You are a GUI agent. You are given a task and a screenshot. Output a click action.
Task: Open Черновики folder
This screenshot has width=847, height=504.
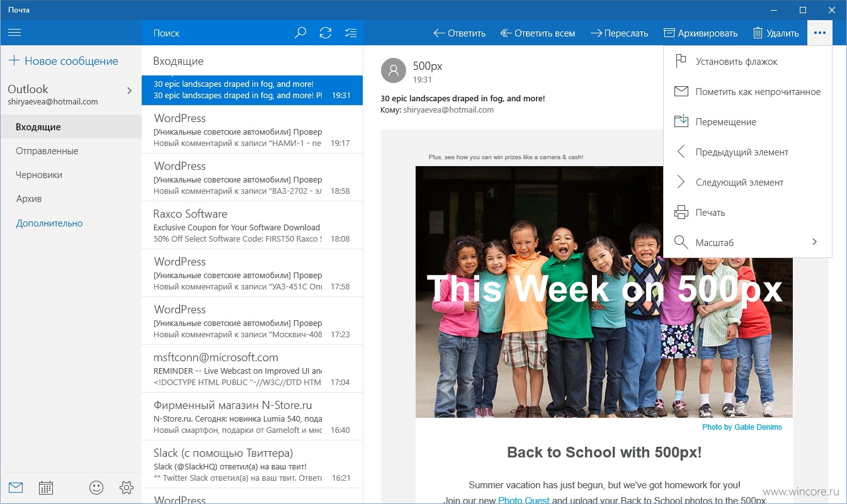coord(71,175)
